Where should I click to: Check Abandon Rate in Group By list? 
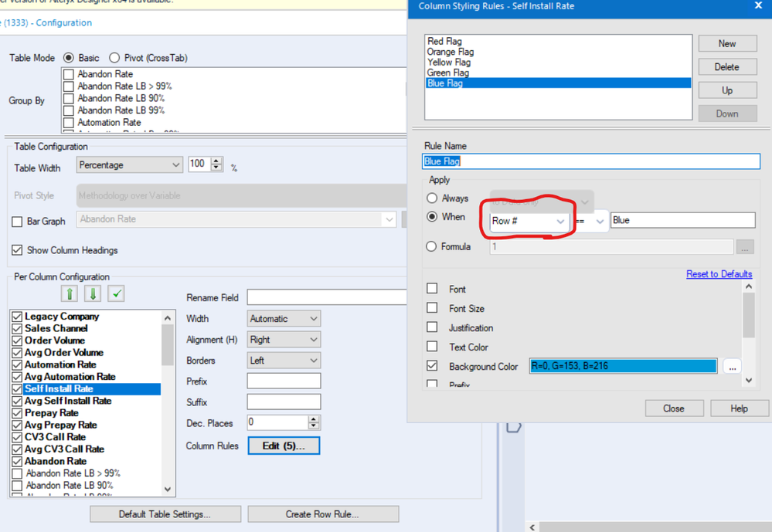click(69, 74)
